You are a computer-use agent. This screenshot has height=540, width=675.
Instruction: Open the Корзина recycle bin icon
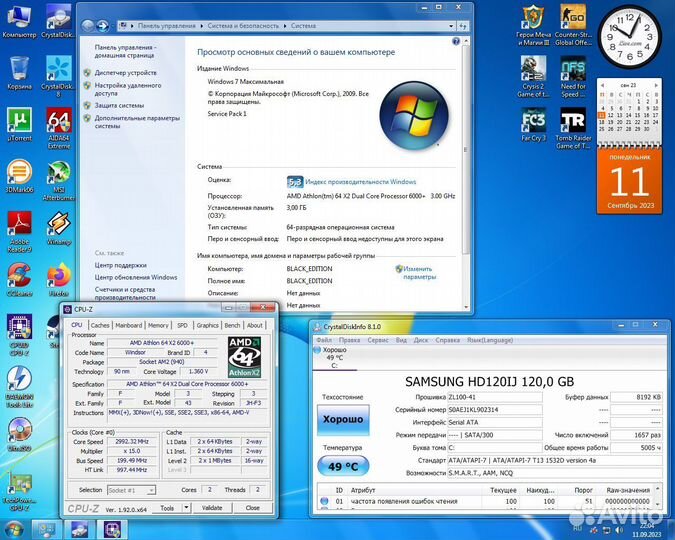pyautogui.click(x=19, y=73)
